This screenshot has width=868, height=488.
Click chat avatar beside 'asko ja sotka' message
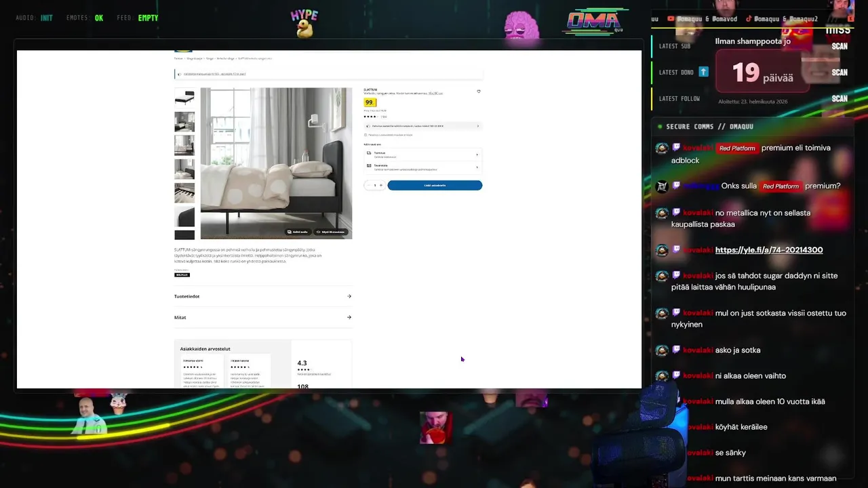(662, 350)
